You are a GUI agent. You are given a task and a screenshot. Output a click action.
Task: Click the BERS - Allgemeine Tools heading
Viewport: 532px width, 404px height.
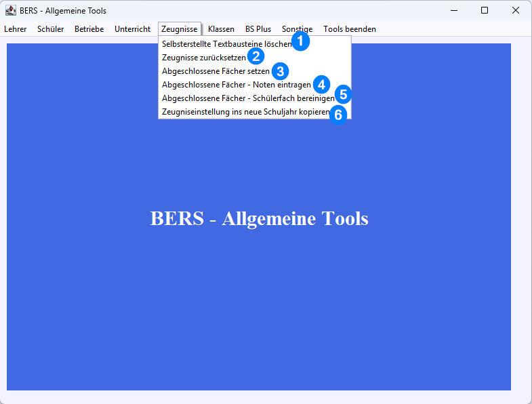pos(259,219)
